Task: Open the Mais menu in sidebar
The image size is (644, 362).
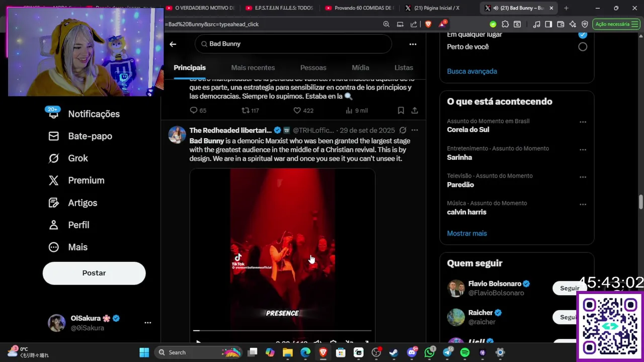Action: tap(67, 247)
